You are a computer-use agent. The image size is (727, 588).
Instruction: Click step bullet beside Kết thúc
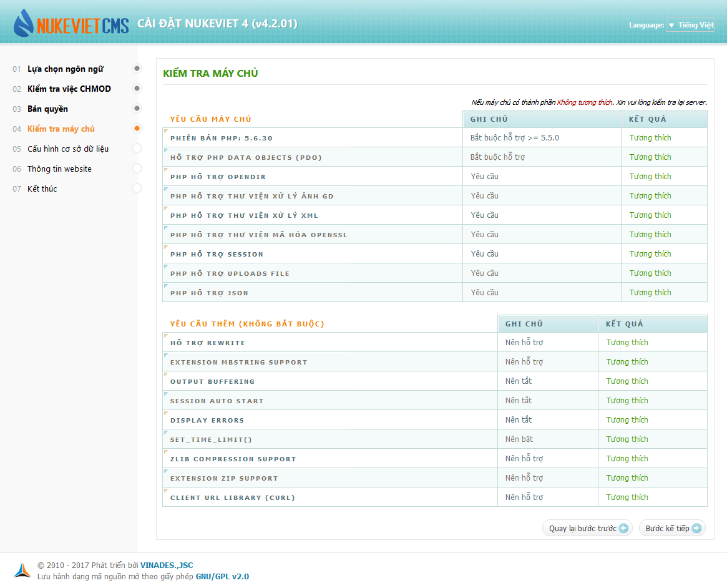point(137,189)
